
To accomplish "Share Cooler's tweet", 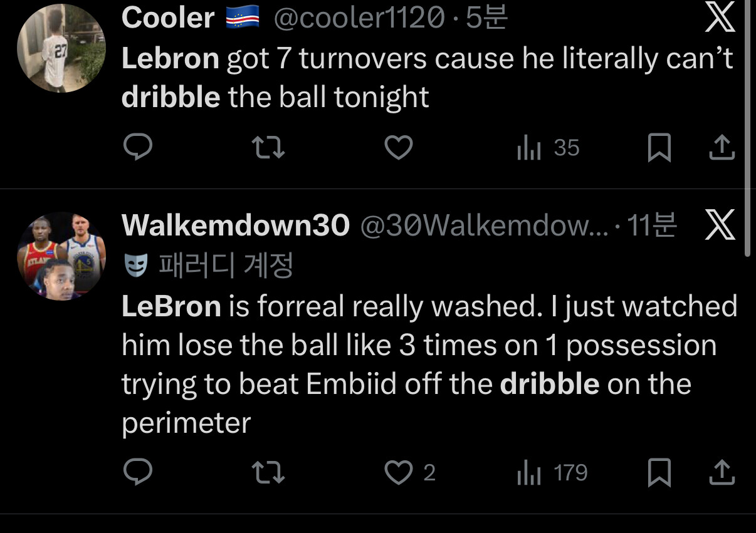I will 722,148.
